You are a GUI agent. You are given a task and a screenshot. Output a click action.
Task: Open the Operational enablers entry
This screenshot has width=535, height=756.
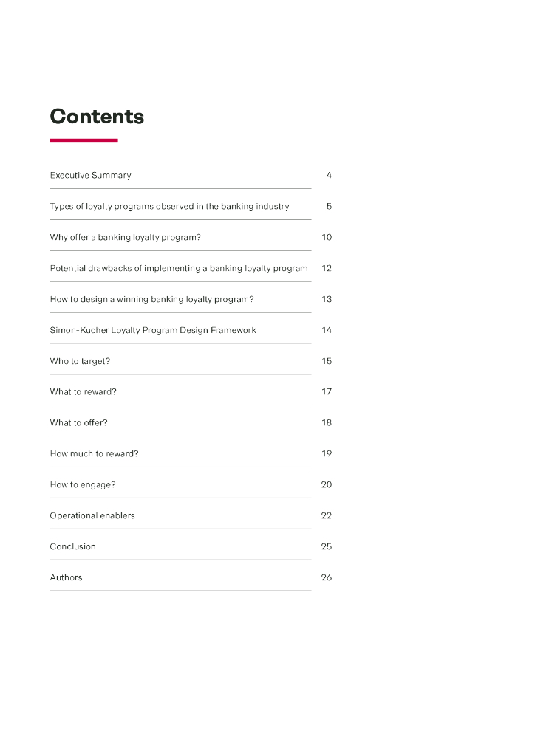[92, 516]
